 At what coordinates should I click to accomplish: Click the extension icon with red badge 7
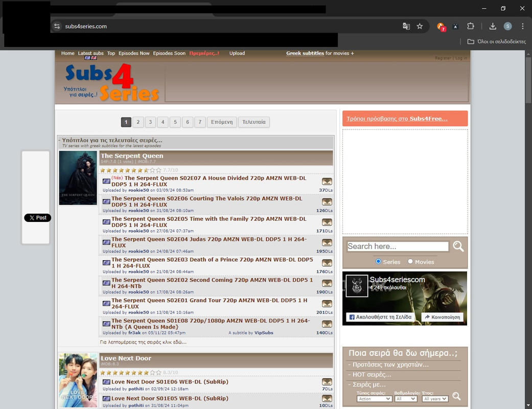[x=441, y=27]
